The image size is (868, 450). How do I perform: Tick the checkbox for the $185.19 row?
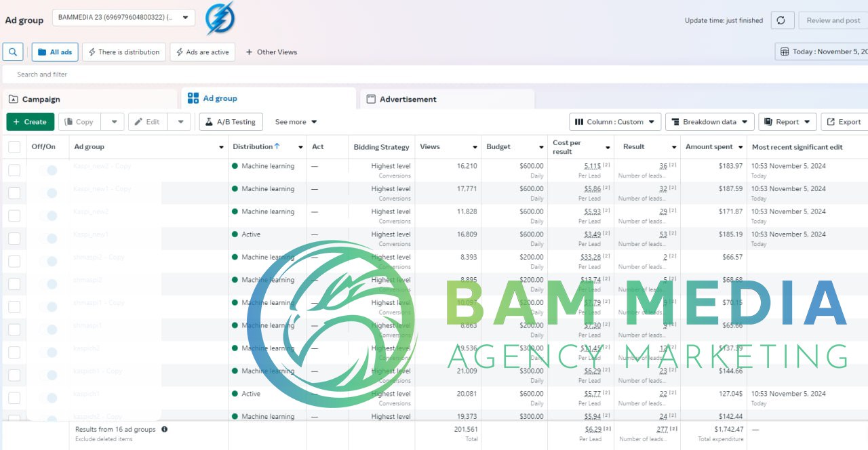(x=14, y=239)
